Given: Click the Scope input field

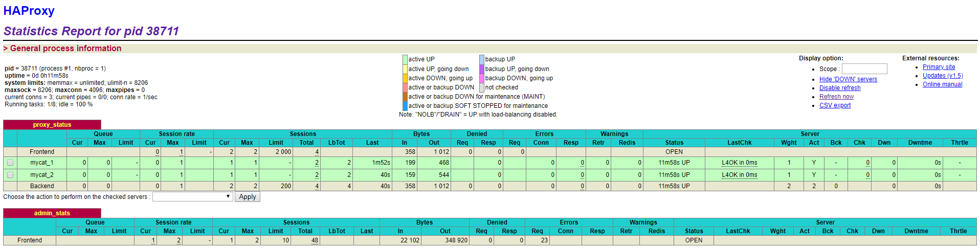Looking at the screenshot, I should coord(864,69).
